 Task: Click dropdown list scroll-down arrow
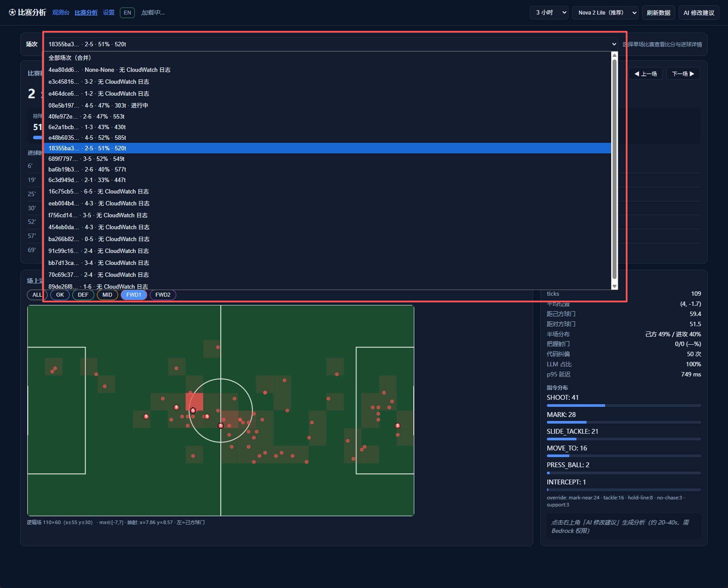click(614, 286)
